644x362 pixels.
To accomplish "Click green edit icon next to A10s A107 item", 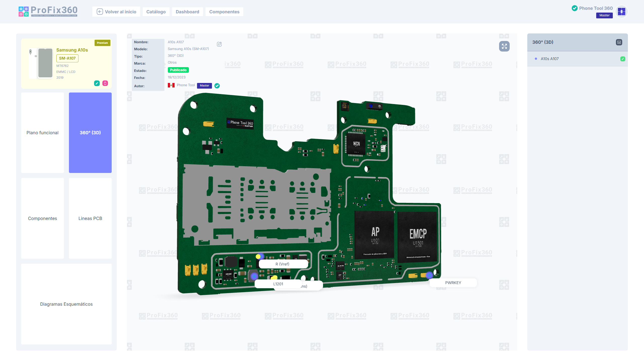I will tap(623, 59).
